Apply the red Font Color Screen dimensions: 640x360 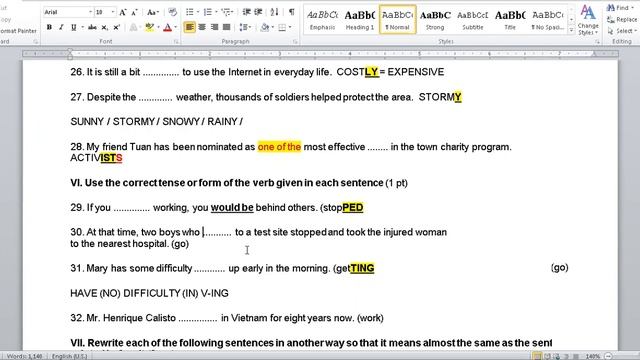[167, 27]
